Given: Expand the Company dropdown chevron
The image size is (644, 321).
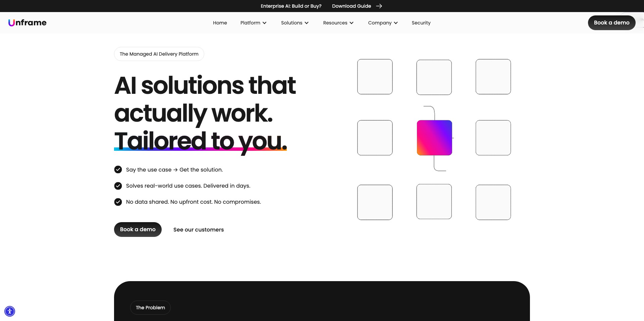Looking at the screenshot, I should (x=396, y=23).
